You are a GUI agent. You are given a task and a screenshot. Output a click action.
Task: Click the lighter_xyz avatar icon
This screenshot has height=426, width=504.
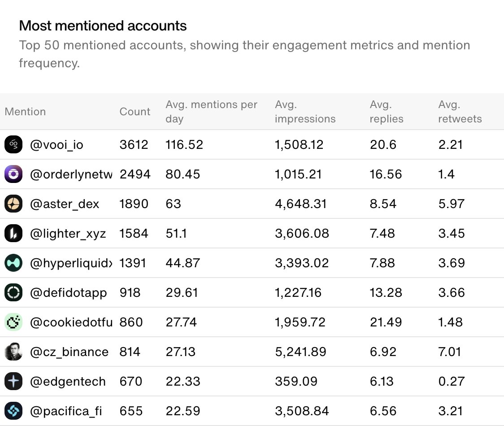[x=13, y=233]
